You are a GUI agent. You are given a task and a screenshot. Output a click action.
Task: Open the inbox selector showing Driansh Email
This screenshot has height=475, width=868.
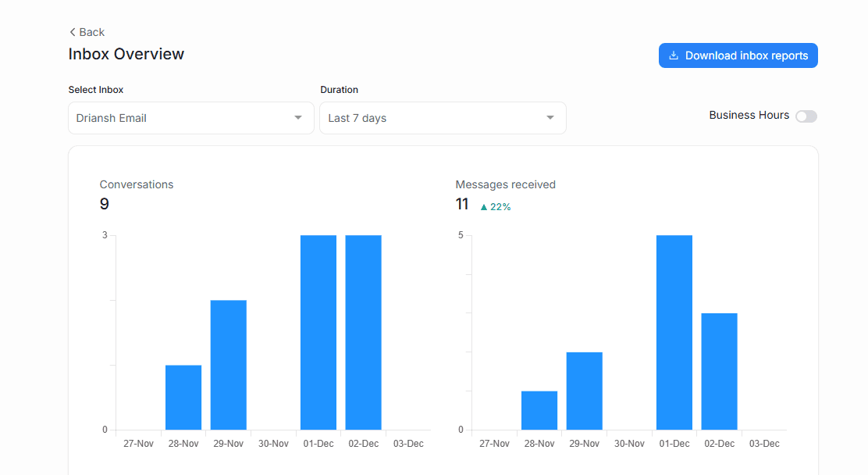(190, 117)
